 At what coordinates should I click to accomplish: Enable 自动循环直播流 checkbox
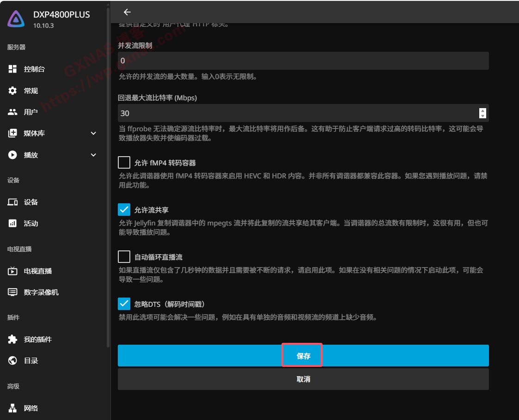pos(124,256)
